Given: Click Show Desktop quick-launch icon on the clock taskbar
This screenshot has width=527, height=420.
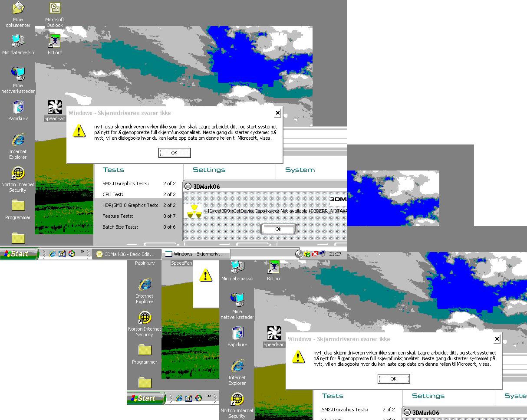Looking at the screenshot, I should [62, 254].
